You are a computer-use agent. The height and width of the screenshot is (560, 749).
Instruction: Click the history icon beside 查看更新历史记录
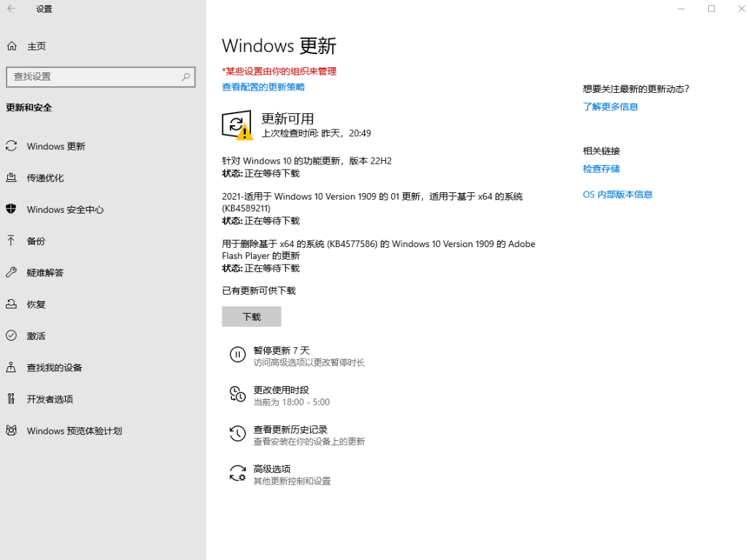[237, 434]
